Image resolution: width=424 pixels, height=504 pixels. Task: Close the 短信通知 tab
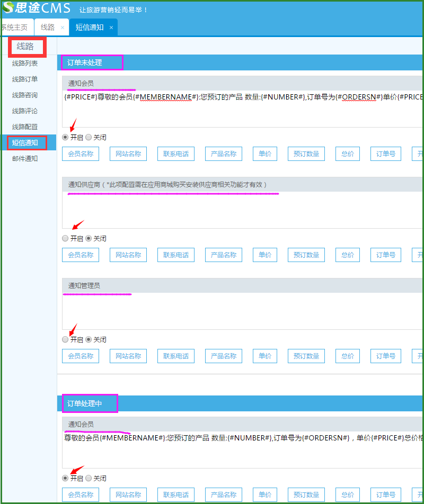coord(111,28)
